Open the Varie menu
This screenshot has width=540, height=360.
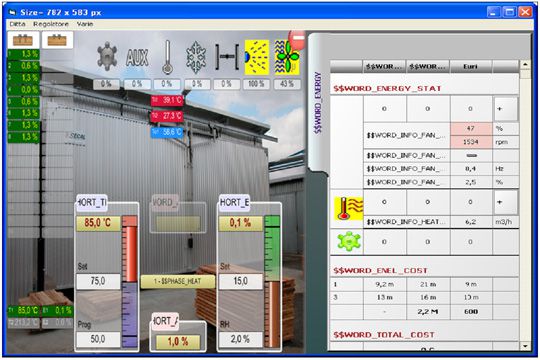click(85, 24)
